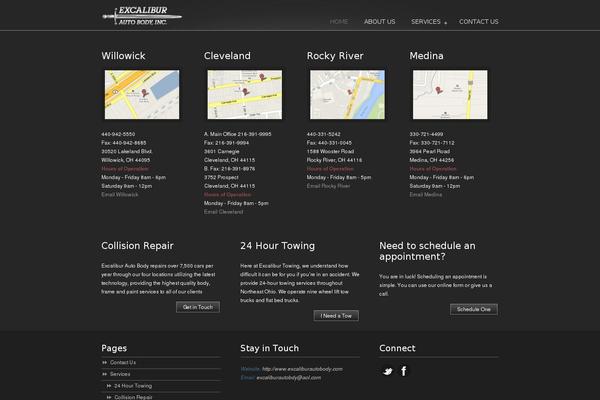Image resolution: width=600 pixels, height=400 pixels.
Task: Open the Facebook icon under Connect
Action: coord(404,371)
